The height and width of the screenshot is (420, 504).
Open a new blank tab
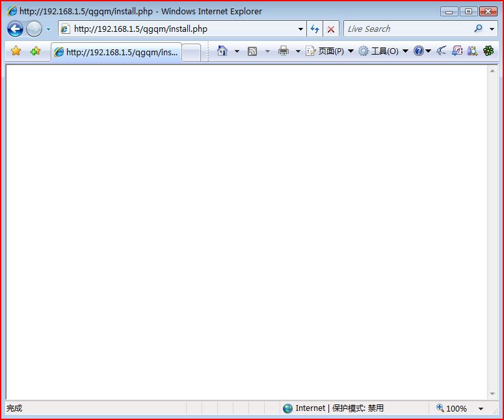click(192, 53)
